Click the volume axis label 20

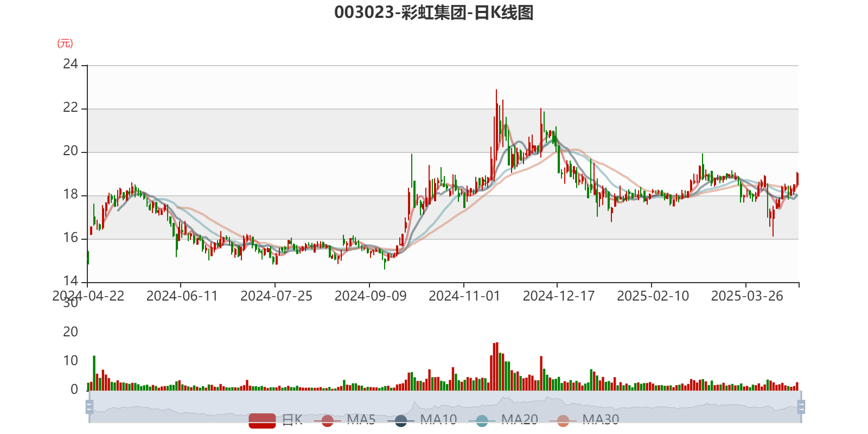point(71,332)
